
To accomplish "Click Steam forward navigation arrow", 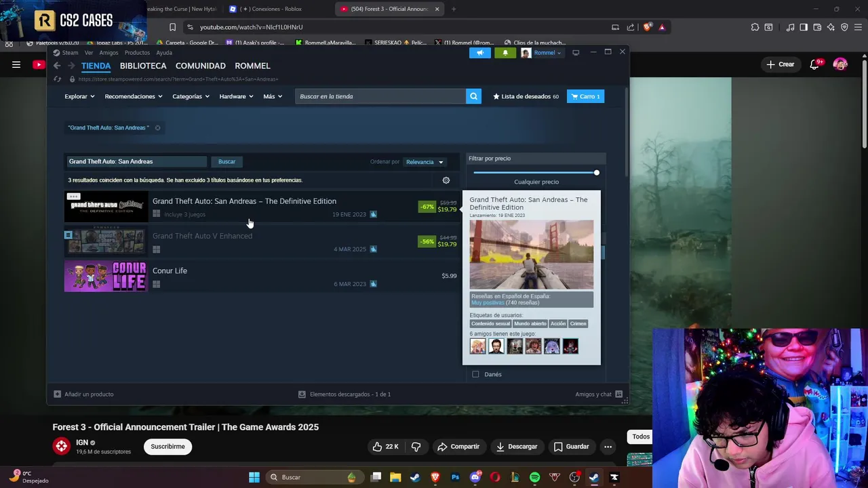I will (x=71, y=66).
